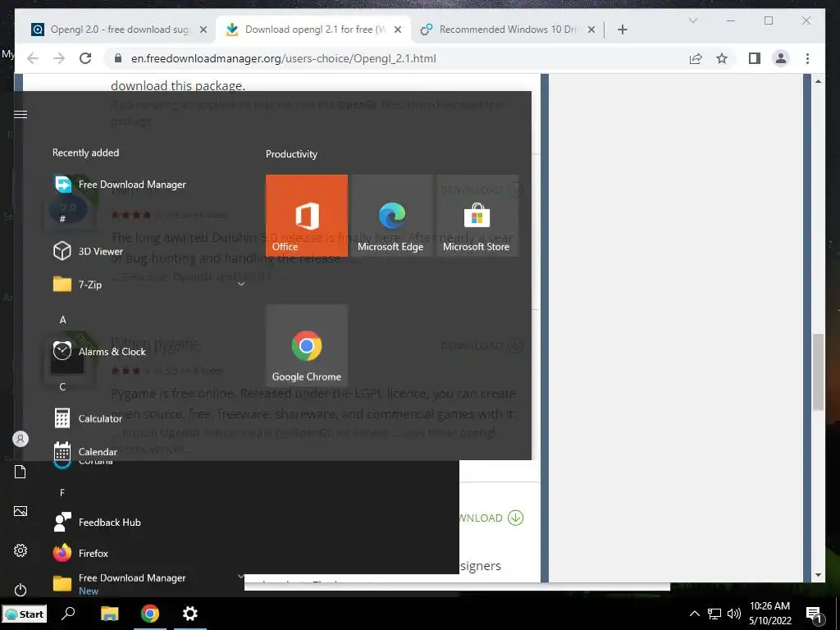Open the Settings app on the taskbar

tap(190, 614)
